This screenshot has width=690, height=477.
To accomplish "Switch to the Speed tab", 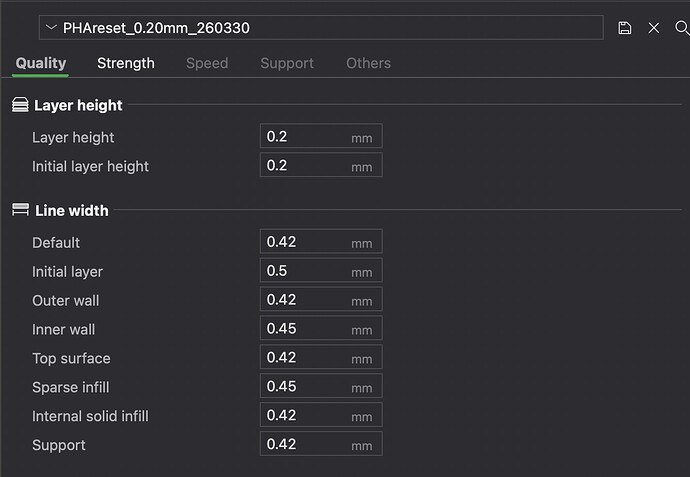I will point(207,63).
